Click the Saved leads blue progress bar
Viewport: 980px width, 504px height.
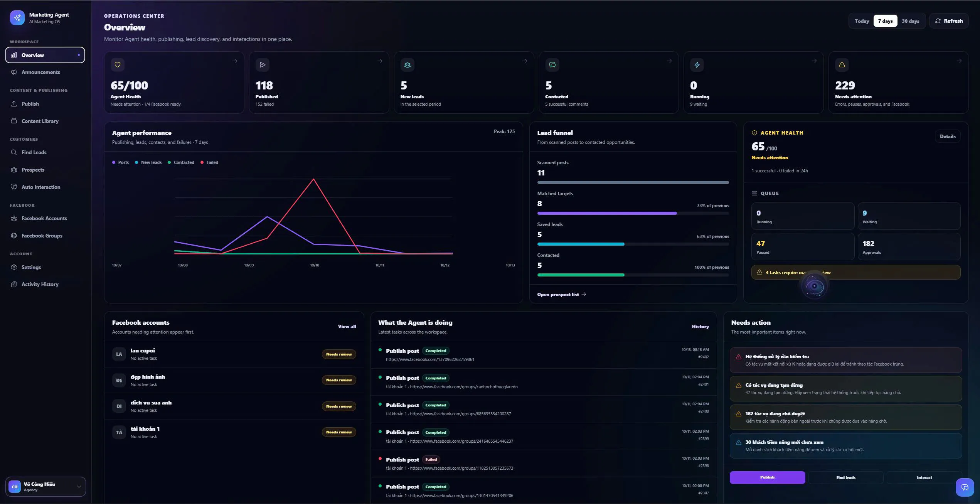click(x=581, y=244)
